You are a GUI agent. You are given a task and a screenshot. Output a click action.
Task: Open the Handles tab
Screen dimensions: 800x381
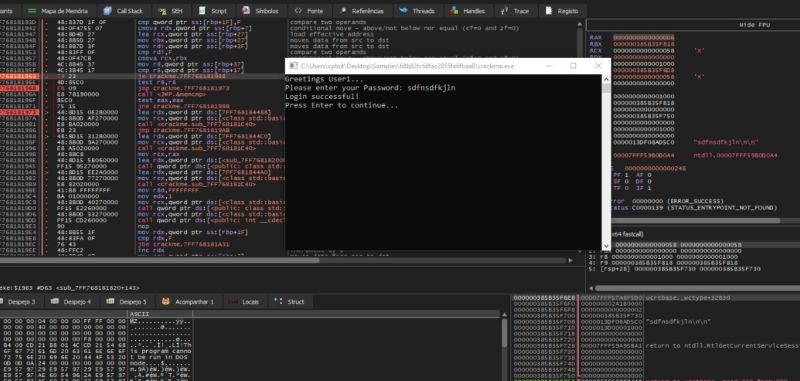[468, 11]
